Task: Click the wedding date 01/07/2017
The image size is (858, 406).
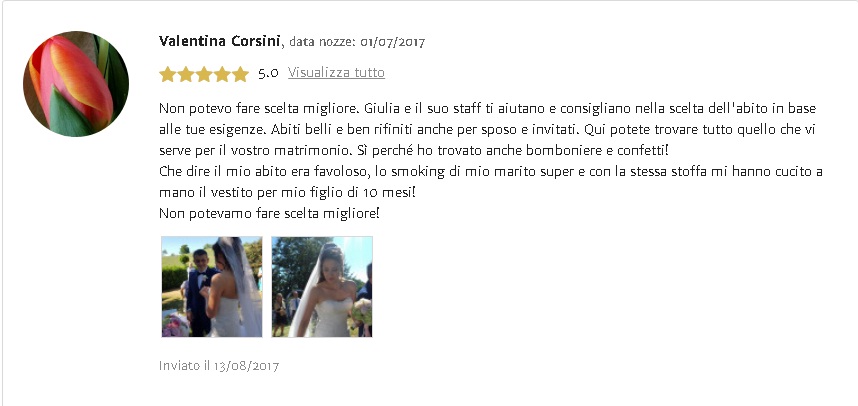Action: tap(392, 42)
